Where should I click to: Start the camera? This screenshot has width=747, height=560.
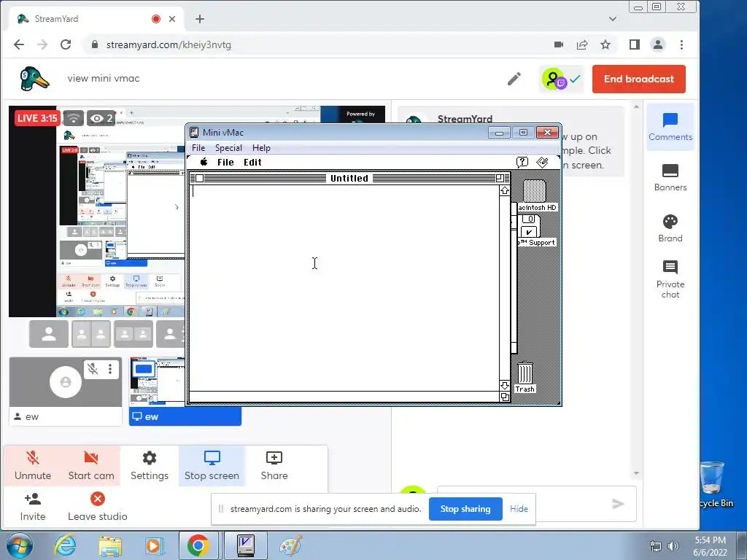91,466
